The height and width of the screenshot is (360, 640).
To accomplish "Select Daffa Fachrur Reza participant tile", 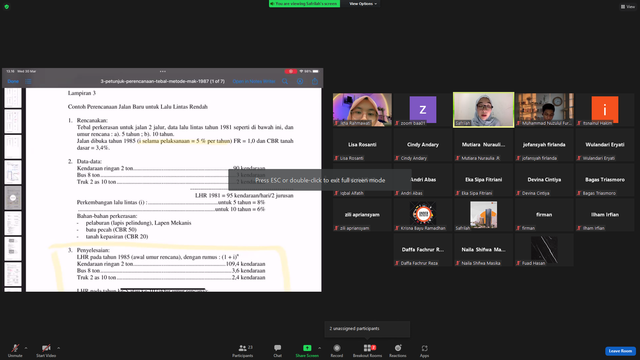I will click(423, 250).
